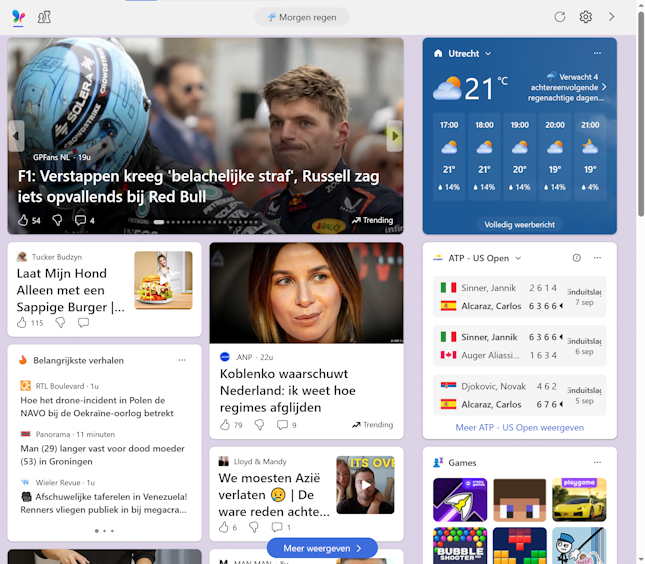
Task: Comment on the Tucker Budzyn post
Action: tap(84, 323)
